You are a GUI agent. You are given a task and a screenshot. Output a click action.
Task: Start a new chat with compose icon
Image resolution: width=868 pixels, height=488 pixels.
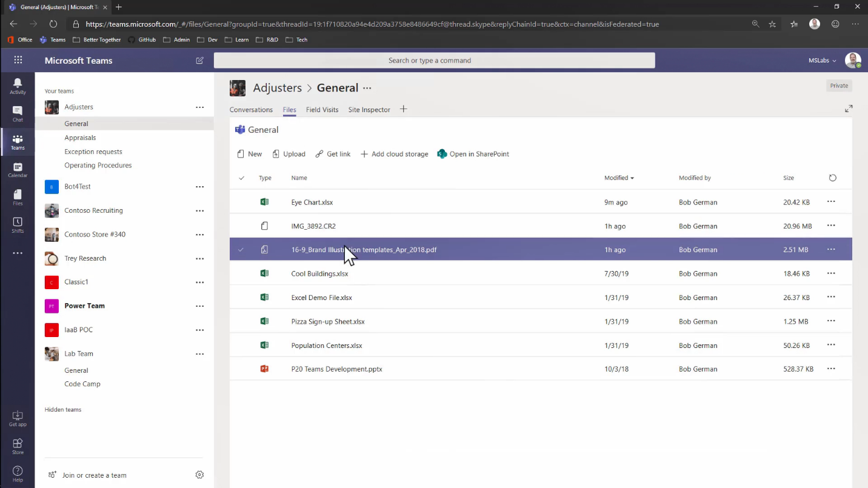pyautogui.click(x=199, y=61)
